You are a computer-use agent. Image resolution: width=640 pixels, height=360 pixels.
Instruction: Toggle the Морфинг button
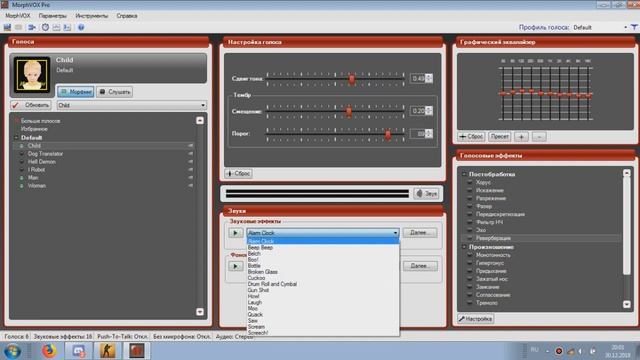(76, 92)
